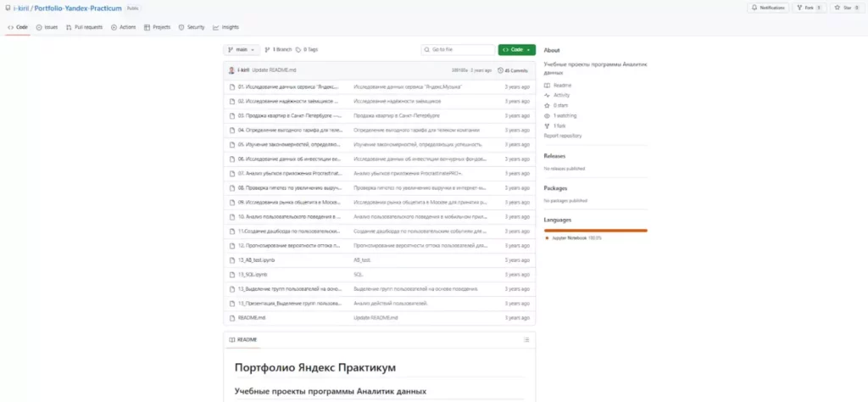The height and width of the screenshot is (402, 868).
Task: Open the Activity link in About sidebar
Action: pyautogui.click(x=558, y=95)
